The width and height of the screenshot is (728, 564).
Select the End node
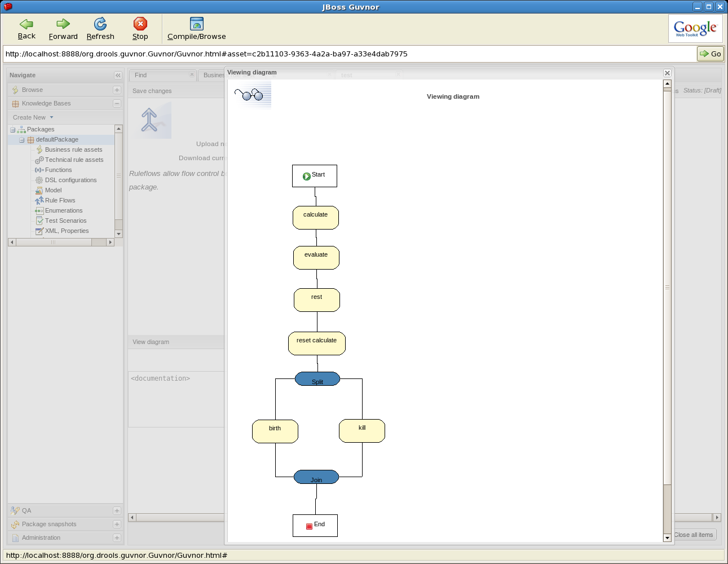tap(315, 526)
